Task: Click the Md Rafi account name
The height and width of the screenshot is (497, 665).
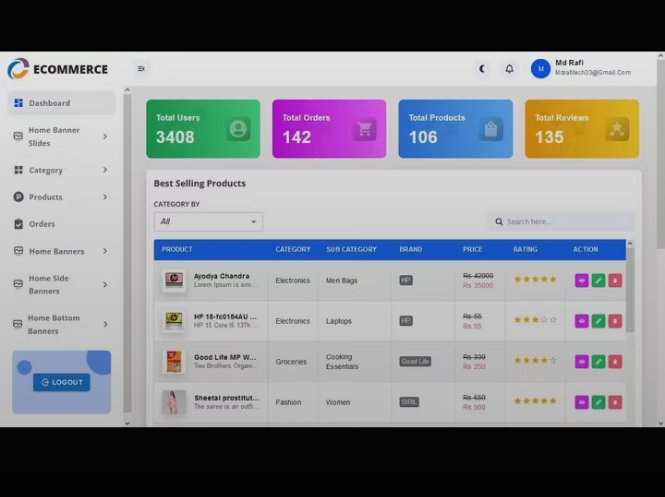Action: click(x=569, y=63)
